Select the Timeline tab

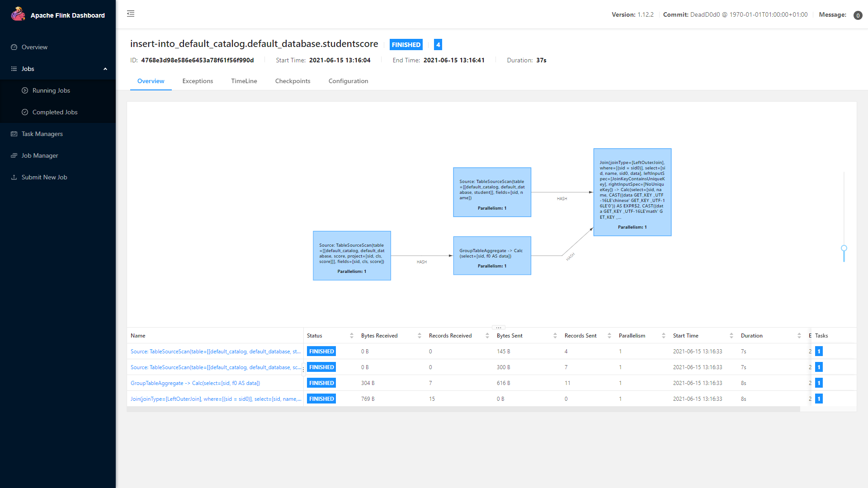244,80
